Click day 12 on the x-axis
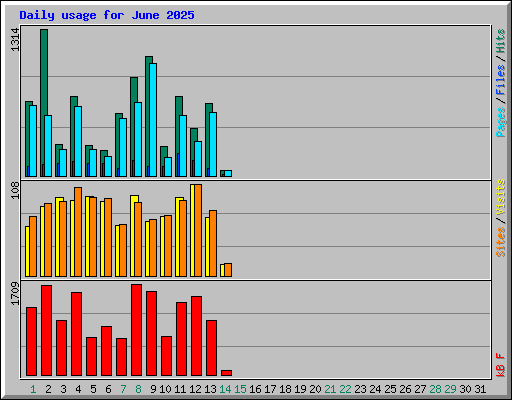Screen dimensions: 512x400 [x=195, y=389]
